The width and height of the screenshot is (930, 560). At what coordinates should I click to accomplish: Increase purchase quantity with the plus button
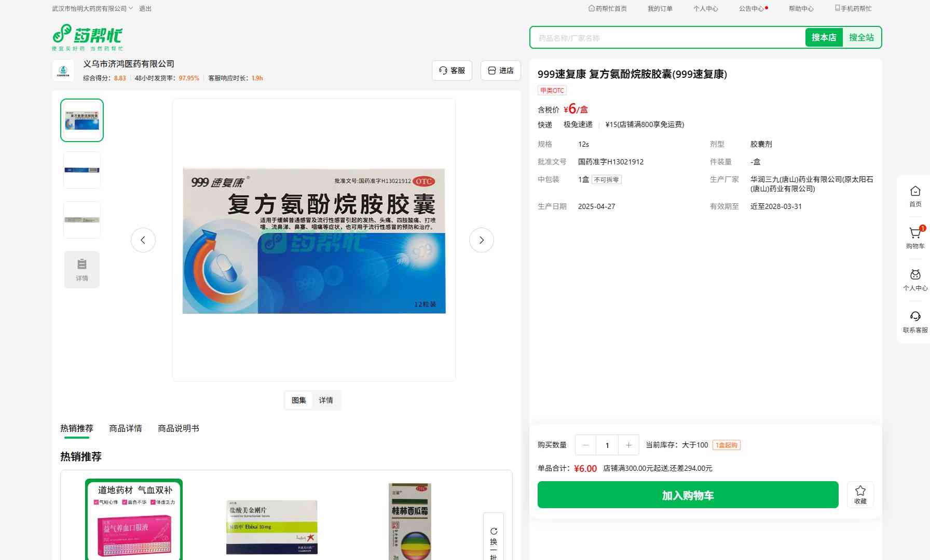[x=628, y=445]
